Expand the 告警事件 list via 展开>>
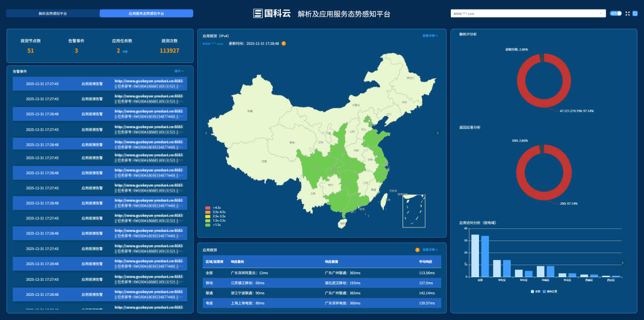This screenshot has width=644, height=320. (x=179, y=71)
